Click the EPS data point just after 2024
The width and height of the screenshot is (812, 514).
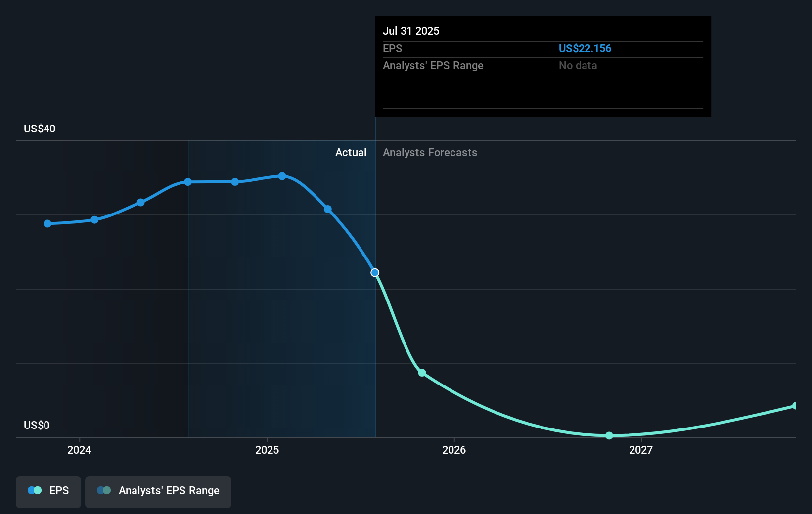[94, 219]
